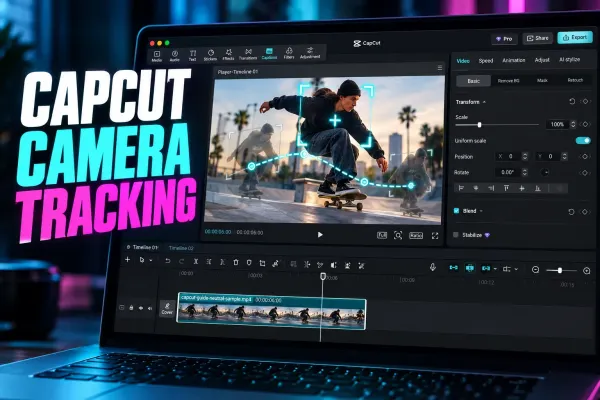600x400 pixels.
Task: Select the Mask sub-tab
Action: click(x=542, y=80)
